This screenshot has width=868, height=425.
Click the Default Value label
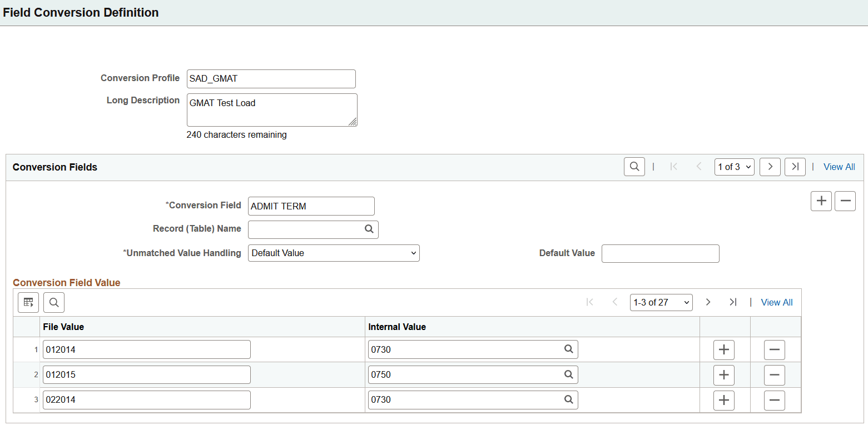(567, 253)
